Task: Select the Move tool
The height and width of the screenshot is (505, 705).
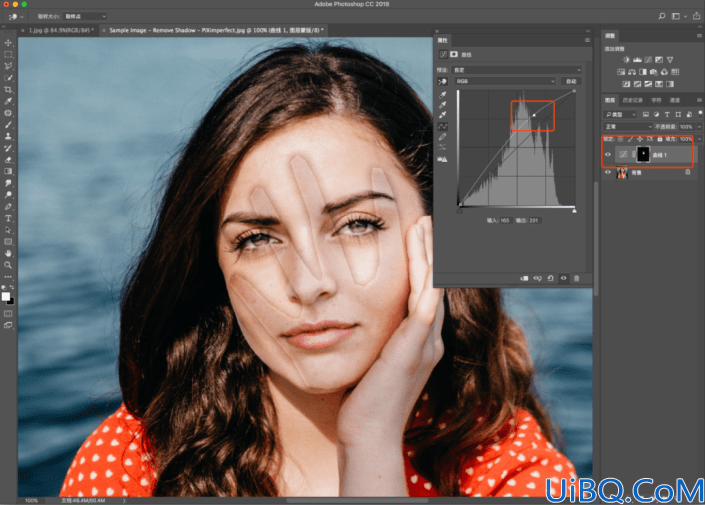Action: (8, 43)
